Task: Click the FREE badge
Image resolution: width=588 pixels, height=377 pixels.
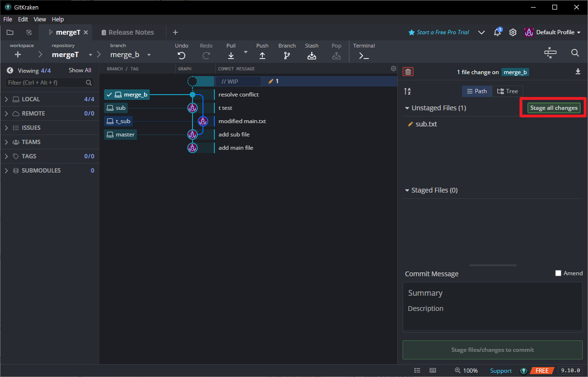Action: (x=542, y=370)
